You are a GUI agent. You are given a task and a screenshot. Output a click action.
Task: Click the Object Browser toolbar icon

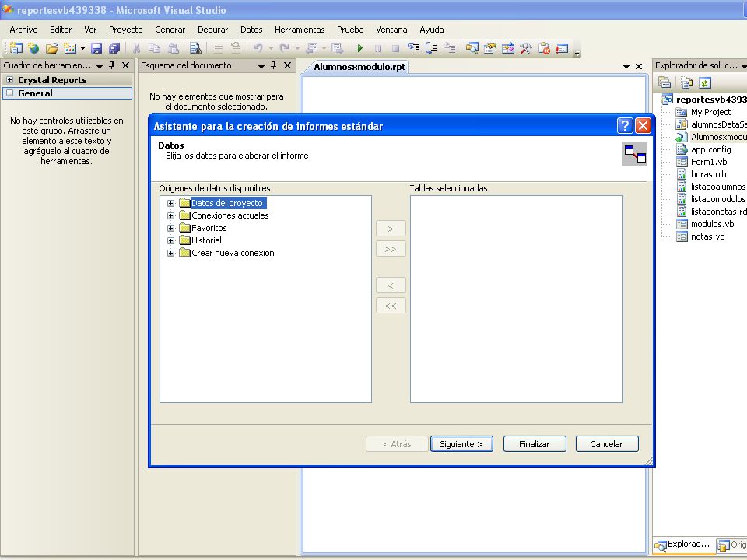coord(508,48)
